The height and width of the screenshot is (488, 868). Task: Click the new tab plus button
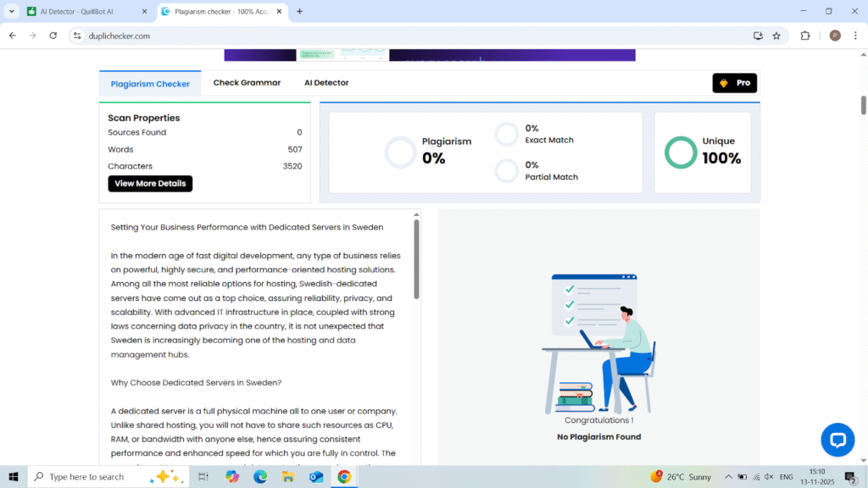pos(299,12)
